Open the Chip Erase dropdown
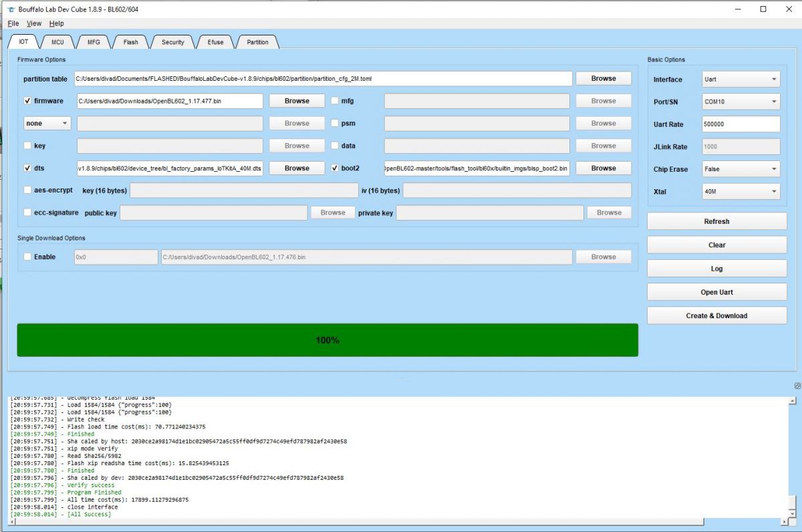This screenshot has width=802, height=532. pos(741,169)
